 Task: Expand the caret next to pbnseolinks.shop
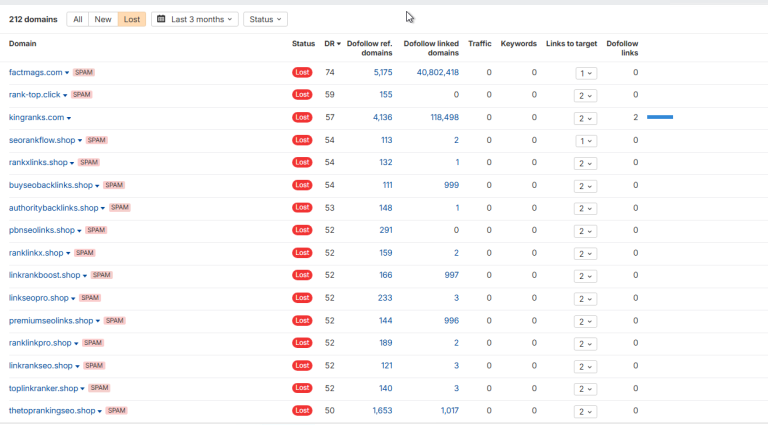coord(79,231)
